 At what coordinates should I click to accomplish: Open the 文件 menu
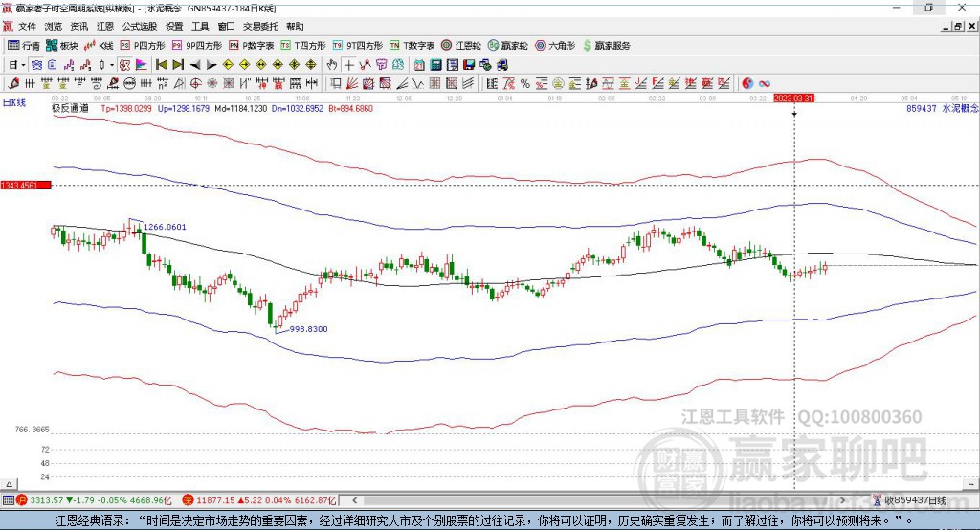click(27, 26)
